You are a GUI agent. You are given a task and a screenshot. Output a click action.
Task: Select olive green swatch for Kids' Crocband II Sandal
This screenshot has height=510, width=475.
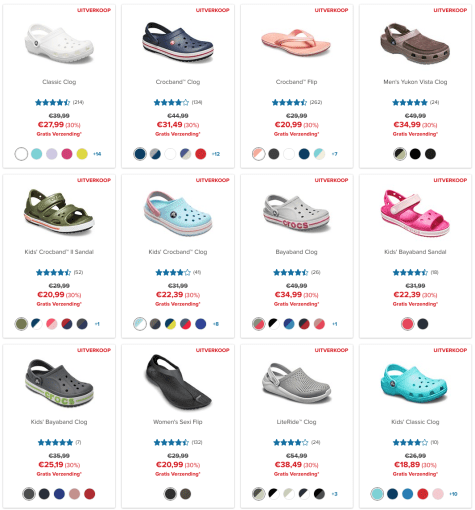(x=21, y=324)
